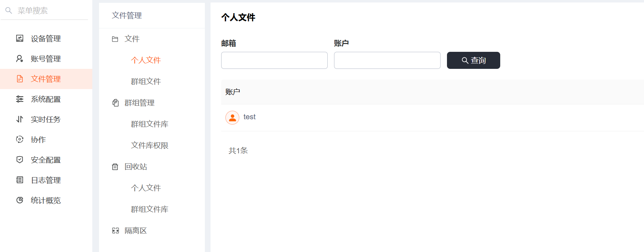Expand the 群组管理 submenu section
Image resolution: width=644 pixels, height=252 pixels.
[139, 103]
